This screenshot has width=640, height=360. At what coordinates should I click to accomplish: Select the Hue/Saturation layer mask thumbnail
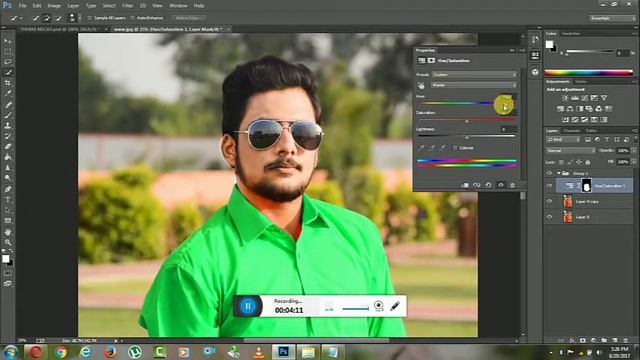pyautogui.click(x=587, y=186)
